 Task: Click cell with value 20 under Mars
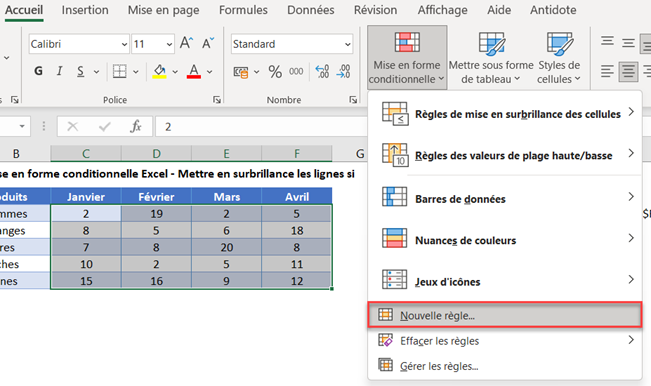click(227, 247)
